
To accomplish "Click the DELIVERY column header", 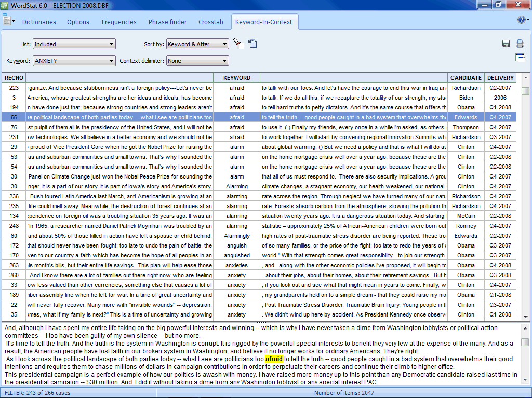I will pos(500,78).
